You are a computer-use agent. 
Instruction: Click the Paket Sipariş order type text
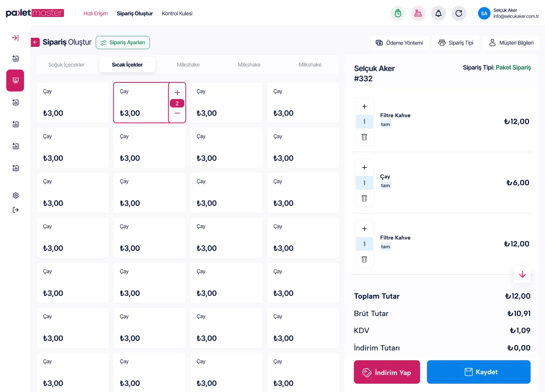point(513,67)
